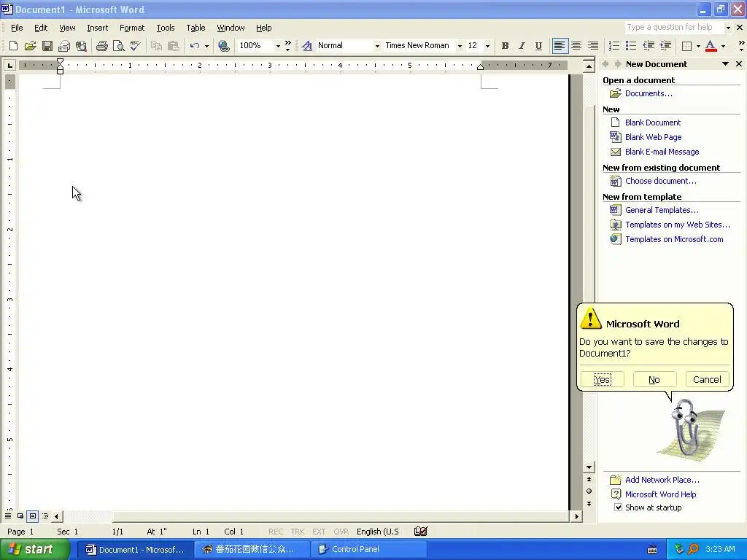Viewport: 747px width, 560px height.
Task: Toggle REC macro recording indicator in status bar
Action: pyautogui.click(x=275, y=532)
